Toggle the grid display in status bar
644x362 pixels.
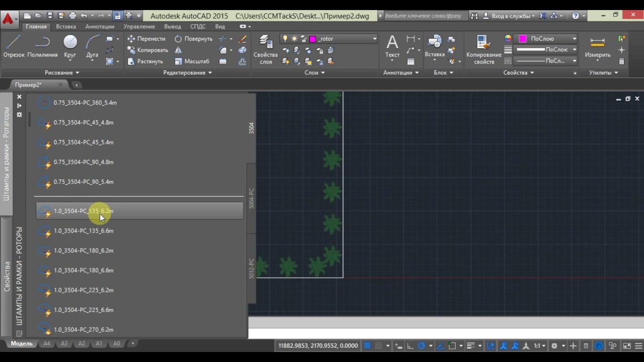coord(368,346)
